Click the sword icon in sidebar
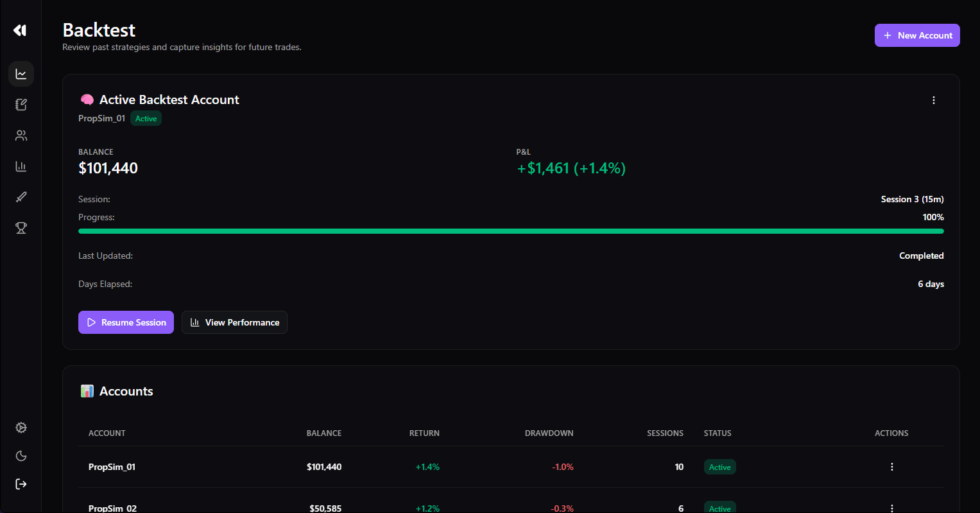This screenshot has width=980, height=513. point(21,197)
